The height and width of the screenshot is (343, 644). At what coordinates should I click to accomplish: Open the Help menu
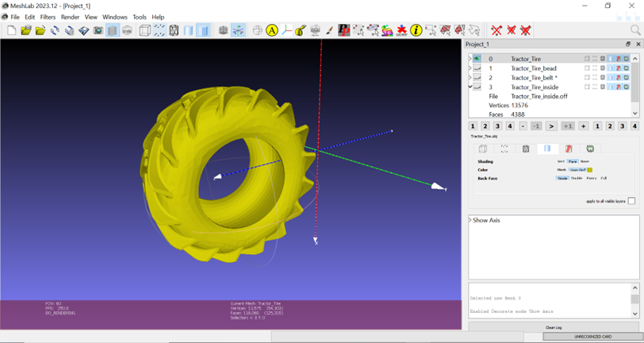click(x=158, y=17)
